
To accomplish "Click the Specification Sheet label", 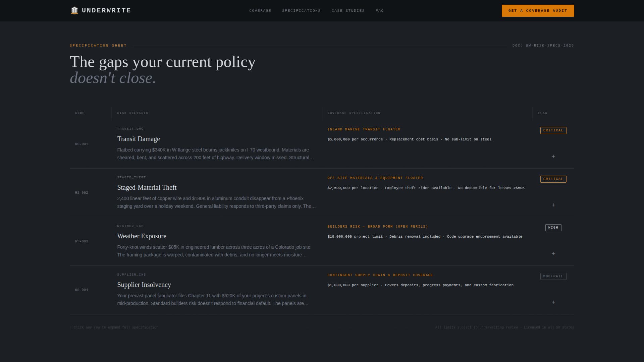I will tap(98, 46).
